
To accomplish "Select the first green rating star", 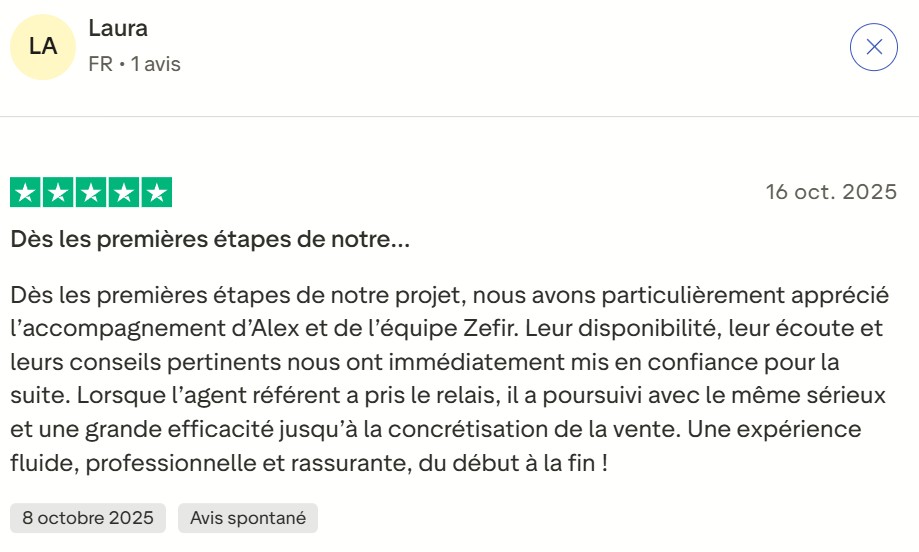I will coord(26,193).
